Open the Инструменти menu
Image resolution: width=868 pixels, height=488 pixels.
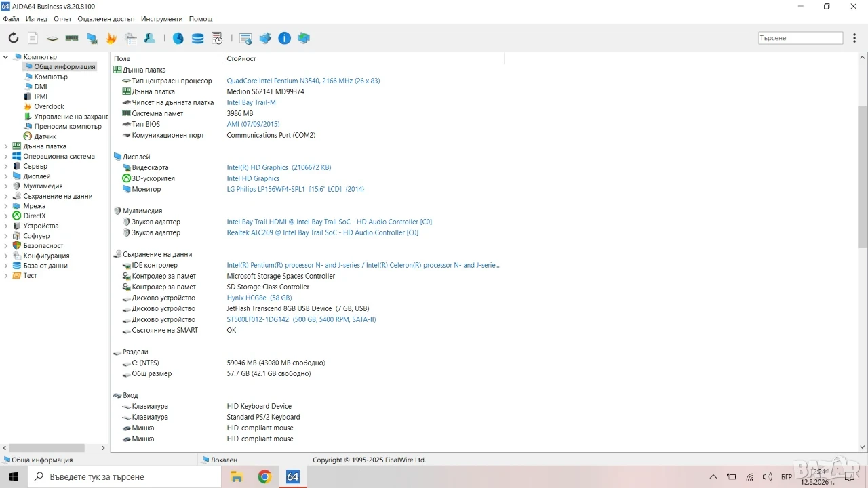coord(162,19)
